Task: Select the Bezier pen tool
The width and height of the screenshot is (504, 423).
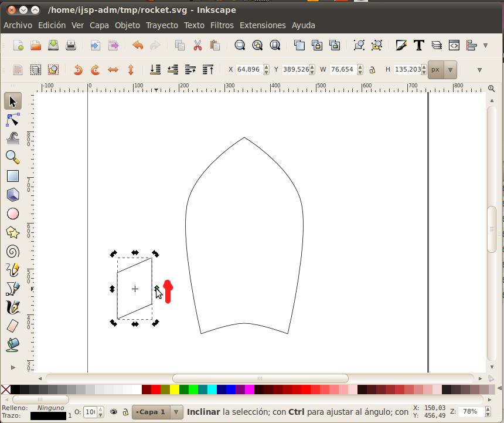Action: [13, 289]
